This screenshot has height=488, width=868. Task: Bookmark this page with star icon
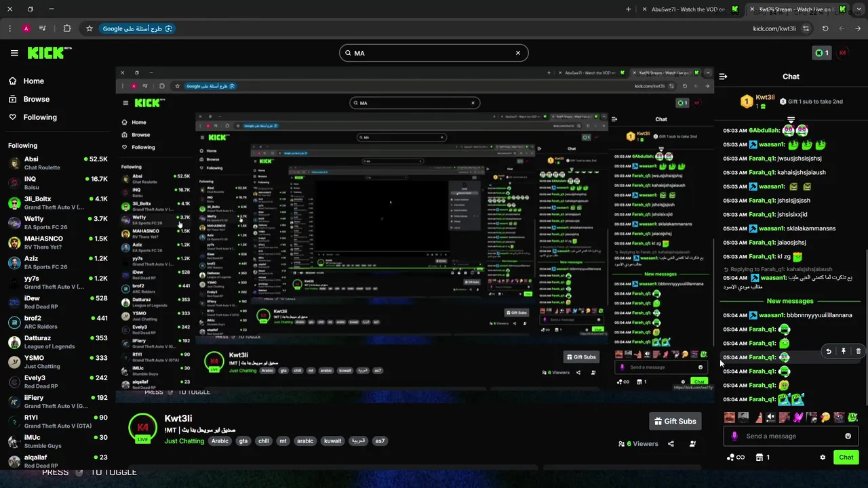89,28
